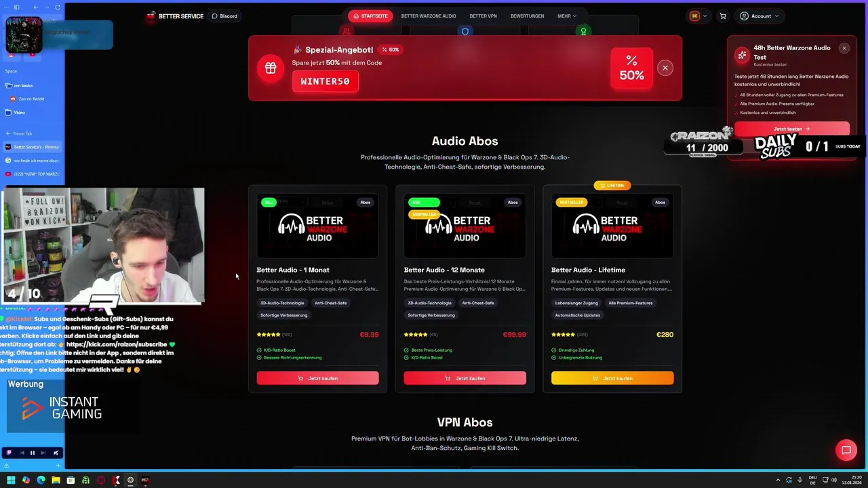Viewport: 868px width, 488px height.
Task: Open Better Audio - Lifetime product image
Action: tap(612, 227)
